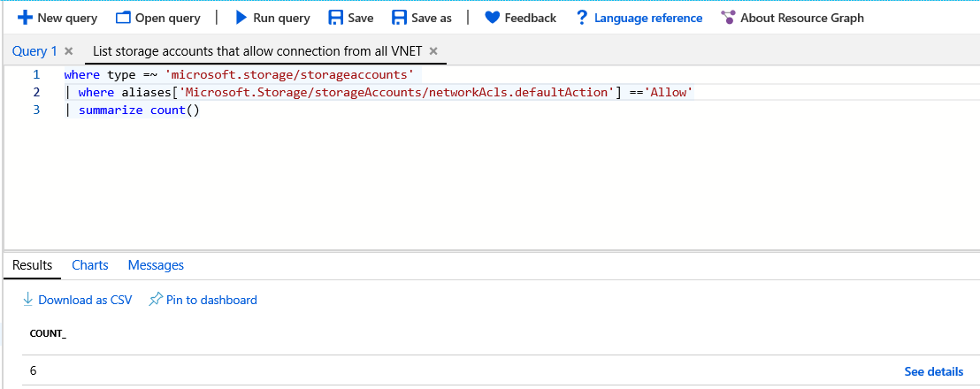Pin the results to dashboard
The image size is (980, 389).
[203, 300]
